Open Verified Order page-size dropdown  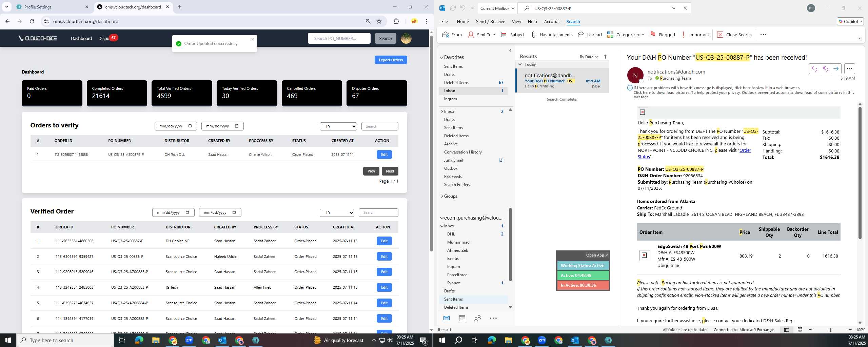coord(337,212)
